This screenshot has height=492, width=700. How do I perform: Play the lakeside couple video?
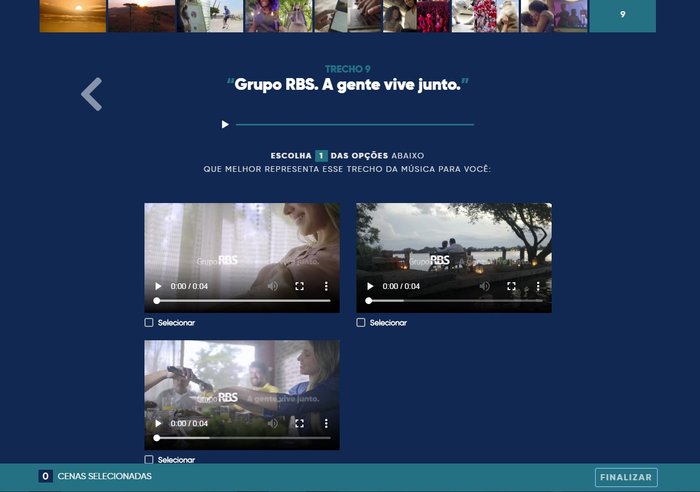point(370,286)
